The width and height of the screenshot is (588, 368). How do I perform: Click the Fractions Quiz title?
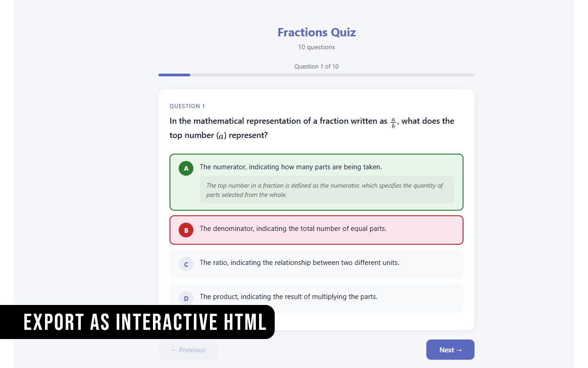[316, 32]
